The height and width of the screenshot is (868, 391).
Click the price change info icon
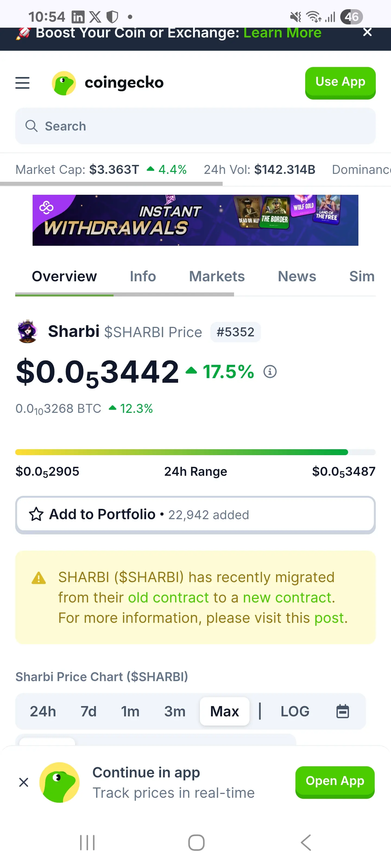pos(270,372)
